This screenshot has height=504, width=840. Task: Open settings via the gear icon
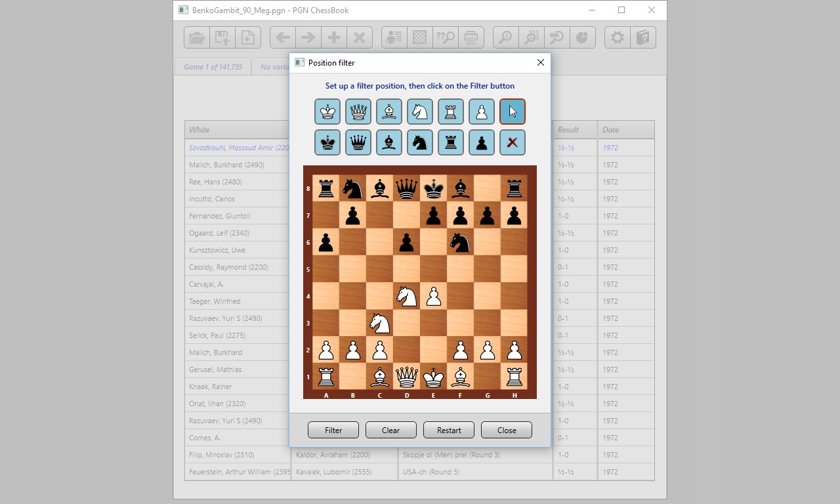[x=617, y=37]
